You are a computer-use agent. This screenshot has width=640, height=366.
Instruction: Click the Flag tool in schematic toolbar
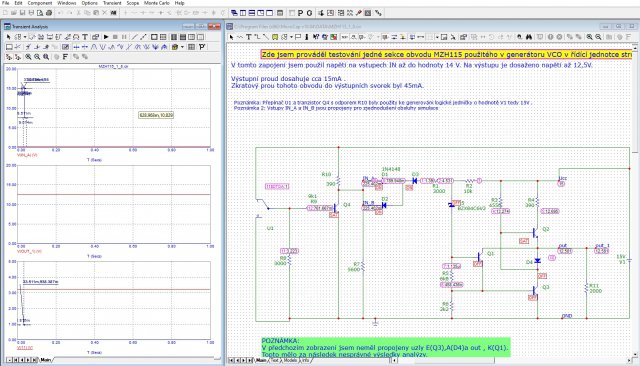tap(298, 37)
